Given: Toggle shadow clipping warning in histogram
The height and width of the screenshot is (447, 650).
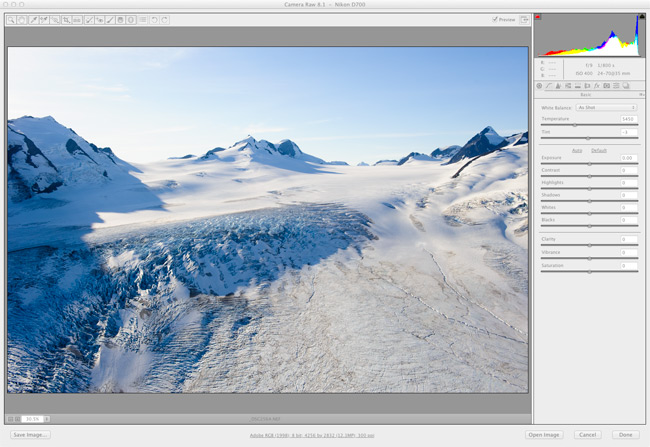Looking at the screenshot, I should (x=540, y=18).
